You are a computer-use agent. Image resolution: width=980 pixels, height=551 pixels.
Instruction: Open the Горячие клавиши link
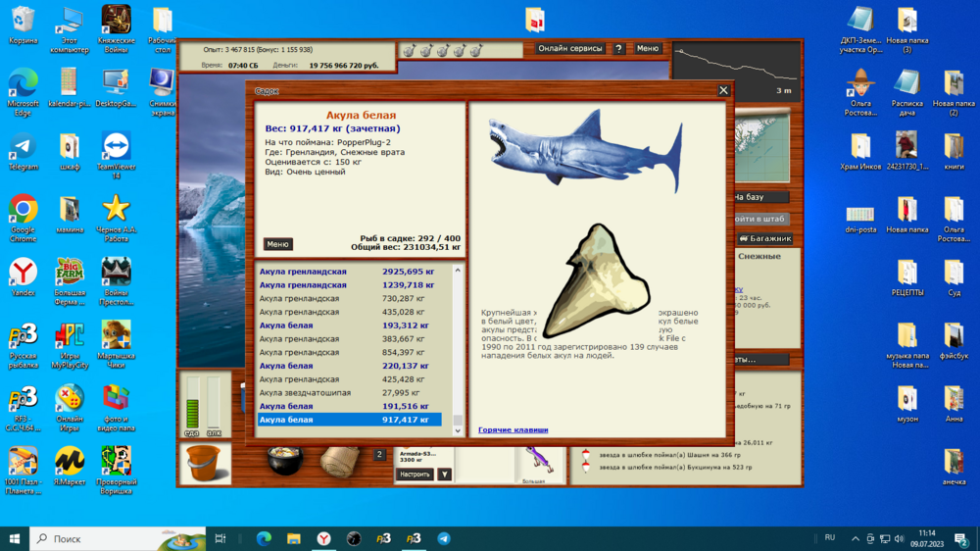coord(513,429)
